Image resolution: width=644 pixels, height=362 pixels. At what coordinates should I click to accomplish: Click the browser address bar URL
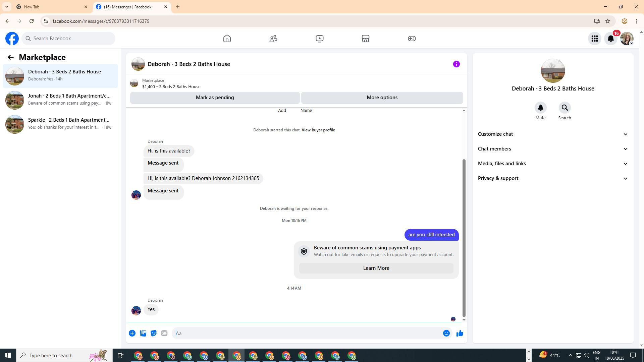coord(101,21)
